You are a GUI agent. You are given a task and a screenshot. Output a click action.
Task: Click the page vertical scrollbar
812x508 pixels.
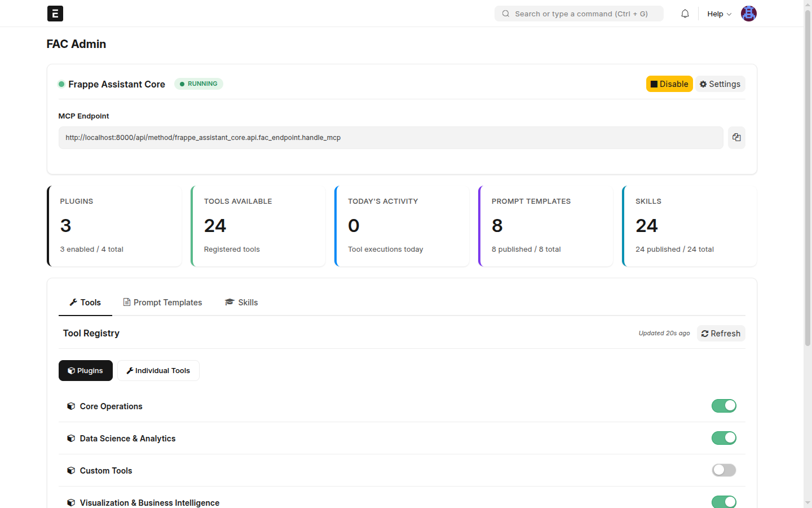(x=807, y=178)
